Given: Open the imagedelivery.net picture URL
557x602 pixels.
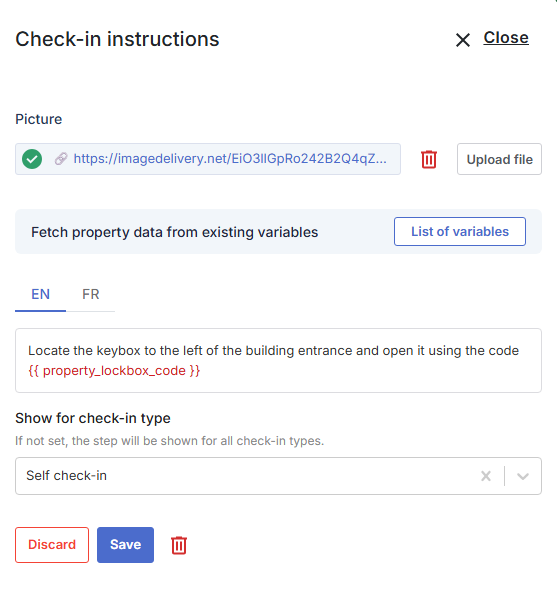Looking at the screenshot, I should pyautogui.click(x=230, y=159).
